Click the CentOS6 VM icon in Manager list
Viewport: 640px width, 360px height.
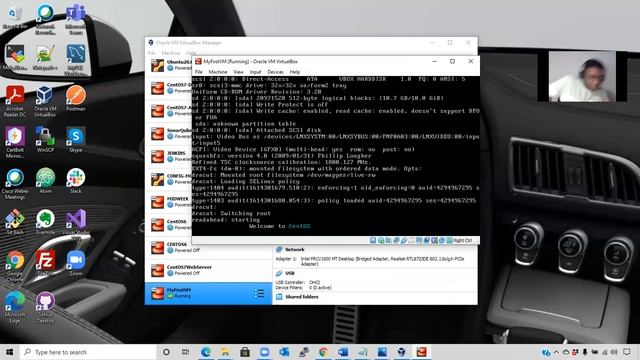point(158,224)
